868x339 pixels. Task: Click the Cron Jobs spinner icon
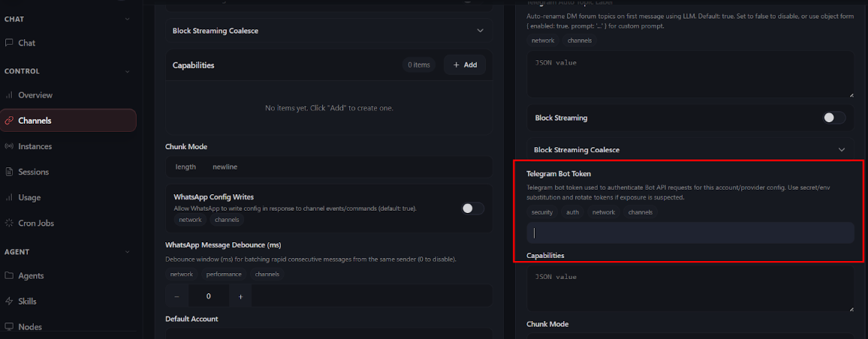[9, 223]
